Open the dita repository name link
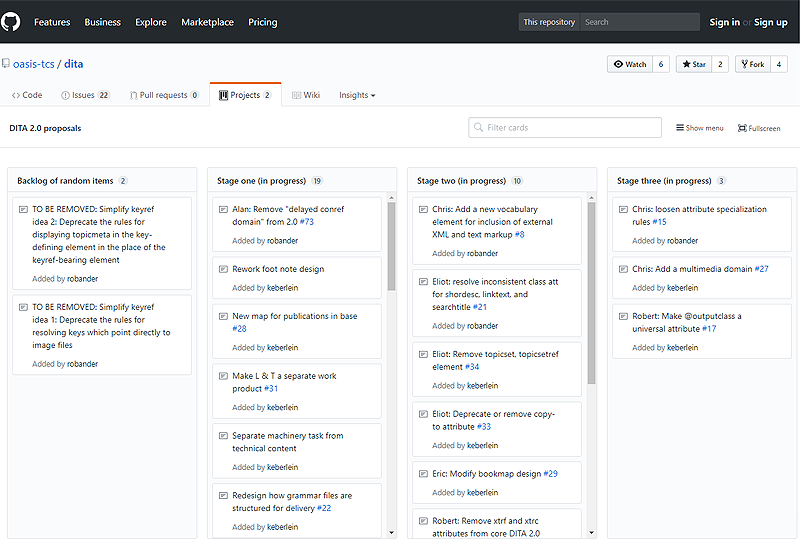The image size is (800, 540). point(73,64)
